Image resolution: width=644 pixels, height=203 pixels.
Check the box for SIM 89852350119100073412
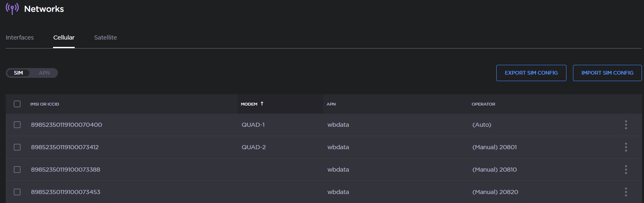coord(17,147)
